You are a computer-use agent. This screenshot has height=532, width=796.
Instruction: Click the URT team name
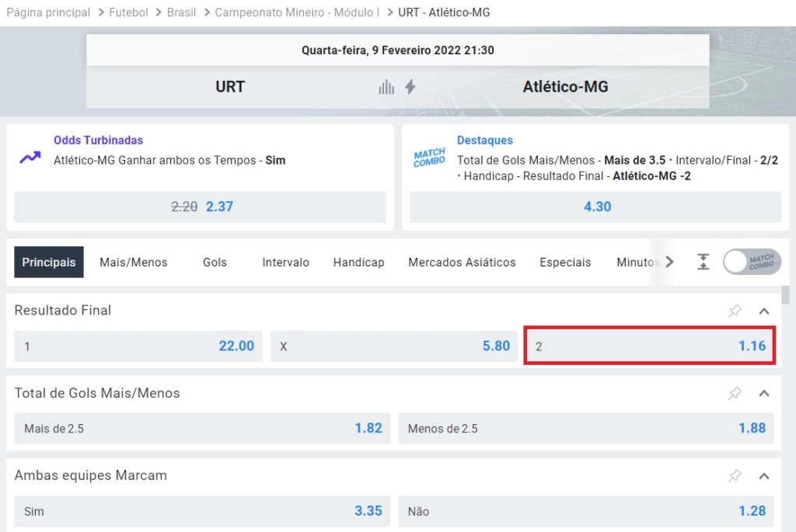[230, 87]
